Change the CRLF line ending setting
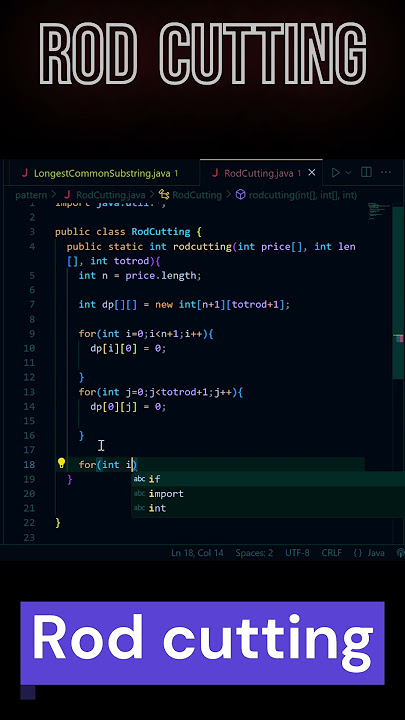This screenshot has height=720, width=405. 332,553
